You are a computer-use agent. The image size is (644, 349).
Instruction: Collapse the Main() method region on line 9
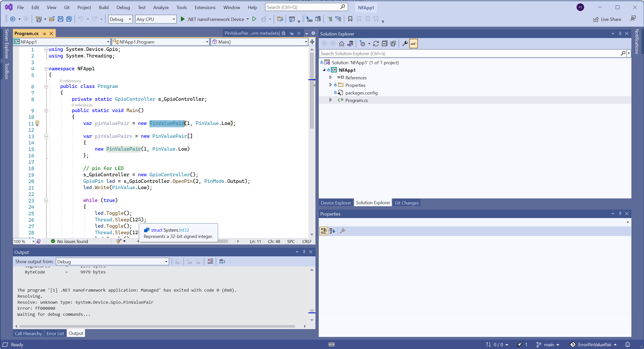click(x=46, y=111)
